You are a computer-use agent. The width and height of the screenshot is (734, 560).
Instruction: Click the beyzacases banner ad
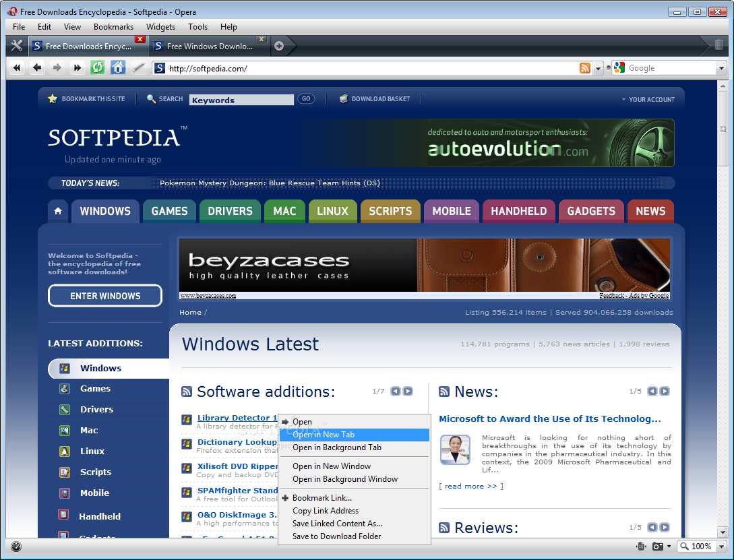[x=425, y=266]
